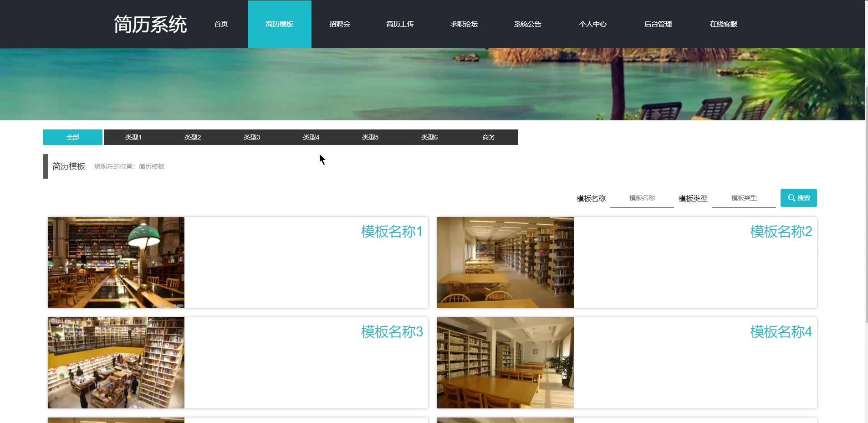Open the 模板名称1 title link
Screen dimensions: 868x423
[392, 232]
